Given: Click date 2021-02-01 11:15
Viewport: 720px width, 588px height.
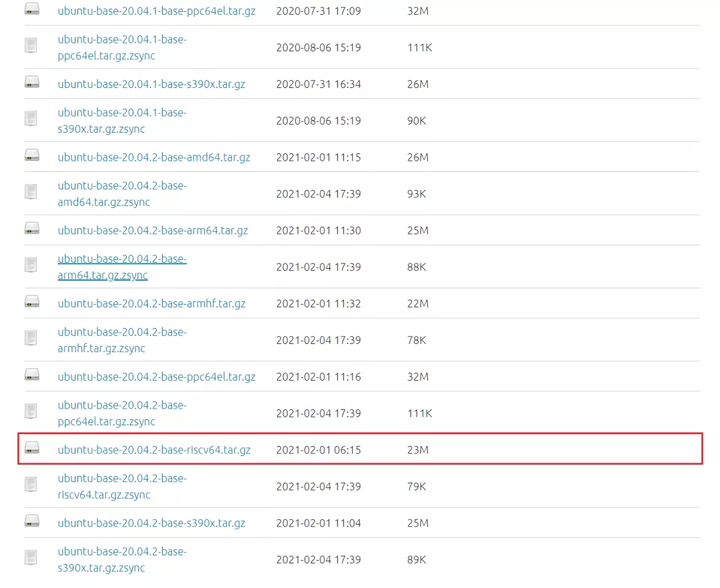Looking at the screenshot, I should (x=319, y=157).
